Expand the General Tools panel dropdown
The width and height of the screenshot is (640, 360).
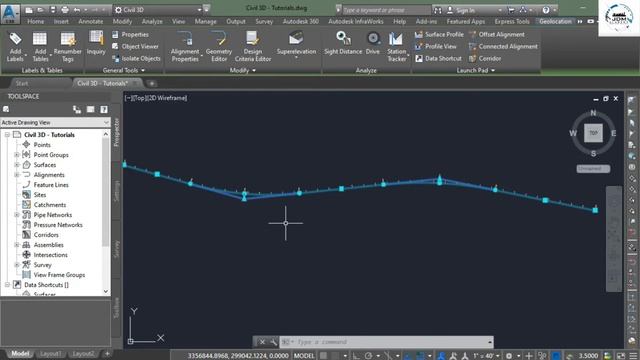pos(124,70)
